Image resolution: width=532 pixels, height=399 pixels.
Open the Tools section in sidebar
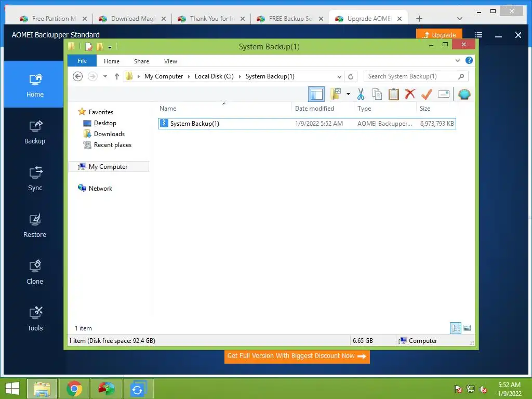click(35, 320)
